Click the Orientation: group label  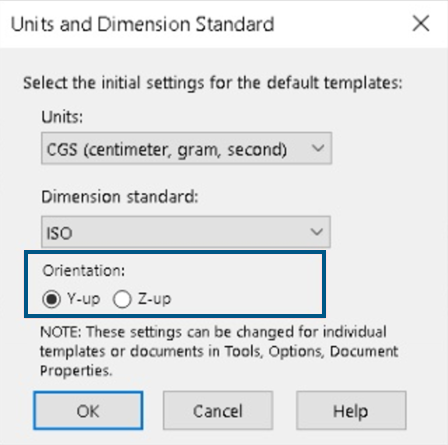coord(84,270)
